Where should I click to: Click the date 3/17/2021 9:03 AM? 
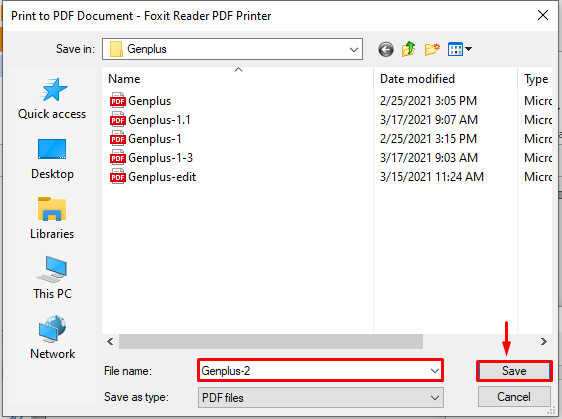[429, 158]
